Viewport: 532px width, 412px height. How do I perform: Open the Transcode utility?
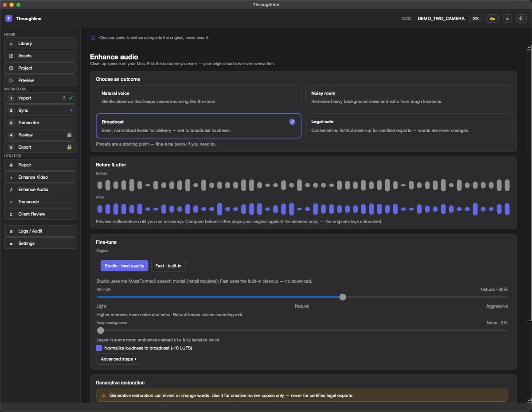(40, 202)
